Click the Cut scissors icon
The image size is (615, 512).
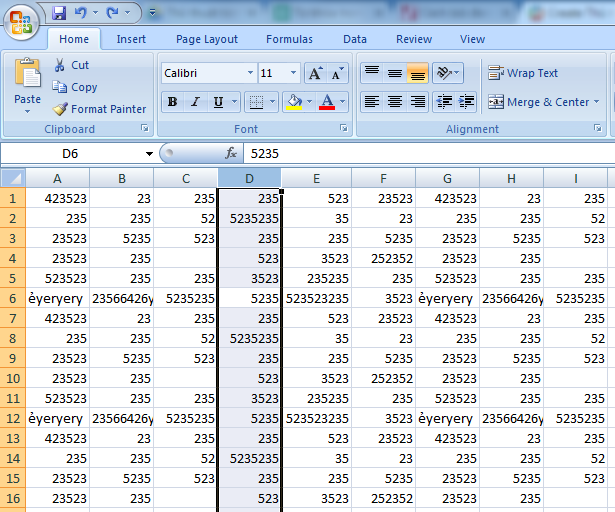tap(59, 65)
